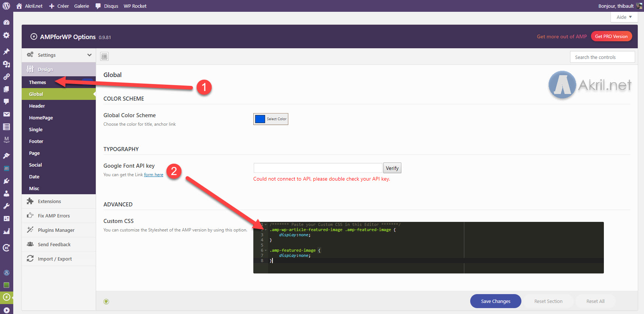This screenshot has height=314, width=644.
Task: Open the Design section
Action: [x=59, y=69]
